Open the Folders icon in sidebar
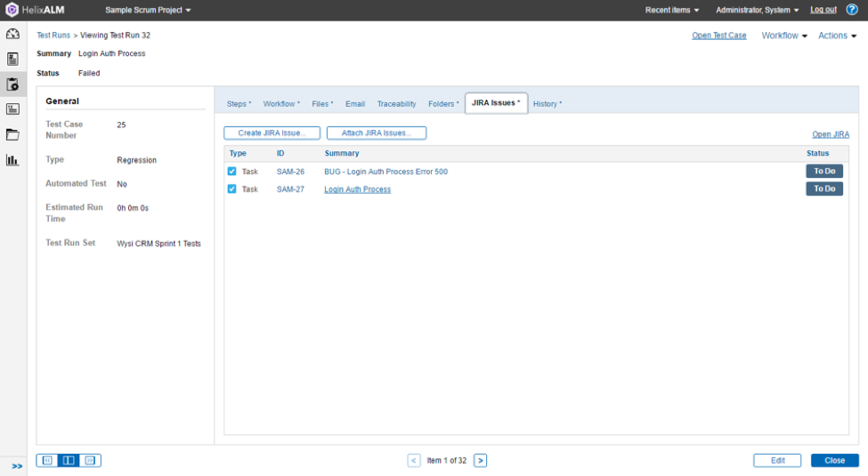The width and height of the screenshot is (868, 476). 12,134
